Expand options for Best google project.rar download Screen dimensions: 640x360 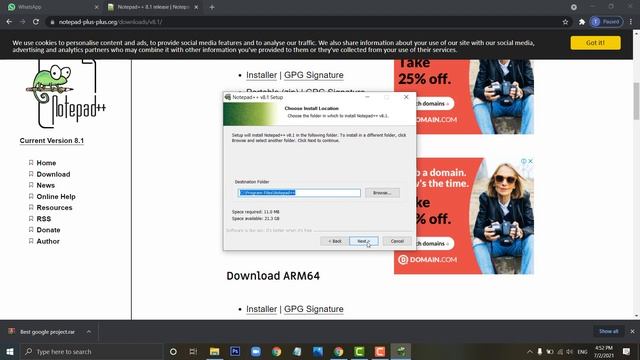click(89, 332)
